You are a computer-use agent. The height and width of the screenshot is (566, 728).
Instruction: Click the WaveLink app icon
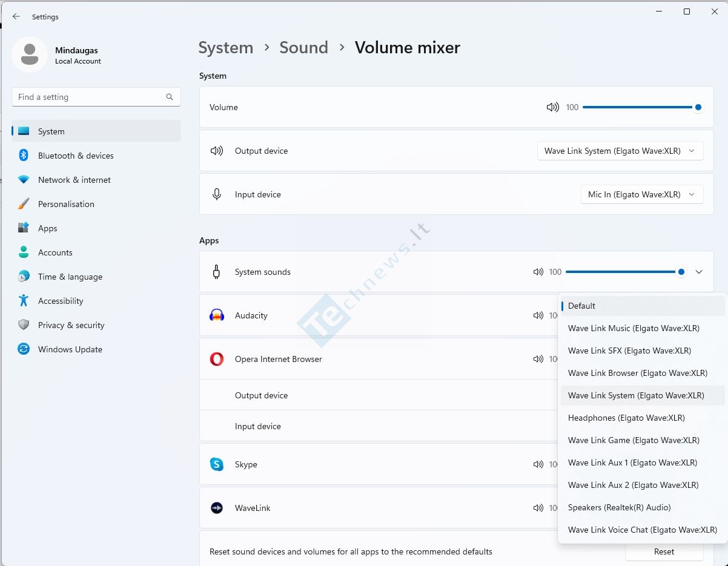(217, 508)
